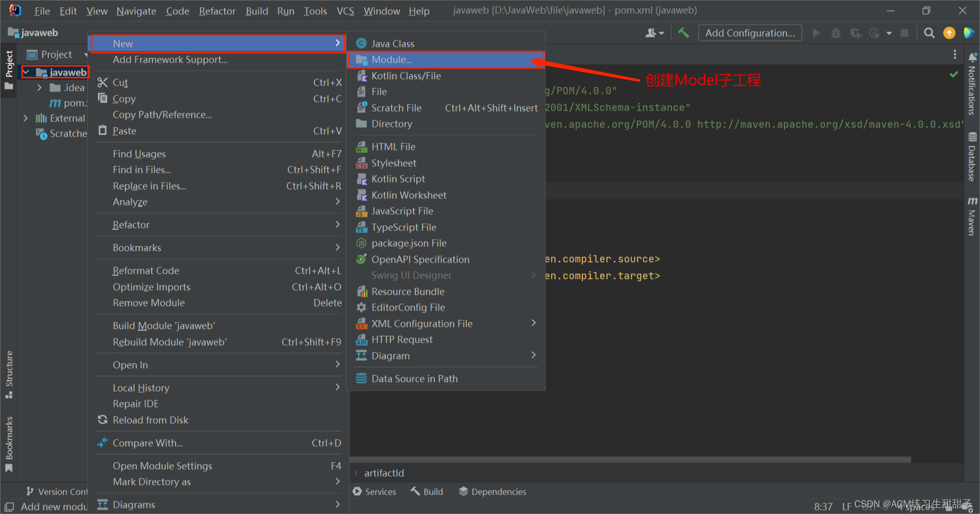The width and height of the screenshot is (980, 514).
Task: Expand Mark Directory as submenu
Action: pos(219,482)
